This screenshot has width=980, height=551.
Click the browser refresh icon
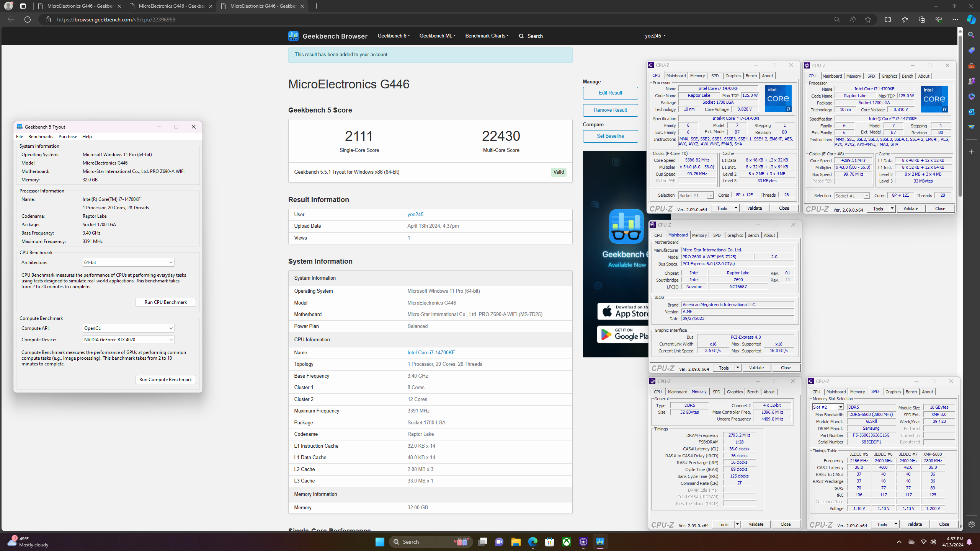pos(28,20)
